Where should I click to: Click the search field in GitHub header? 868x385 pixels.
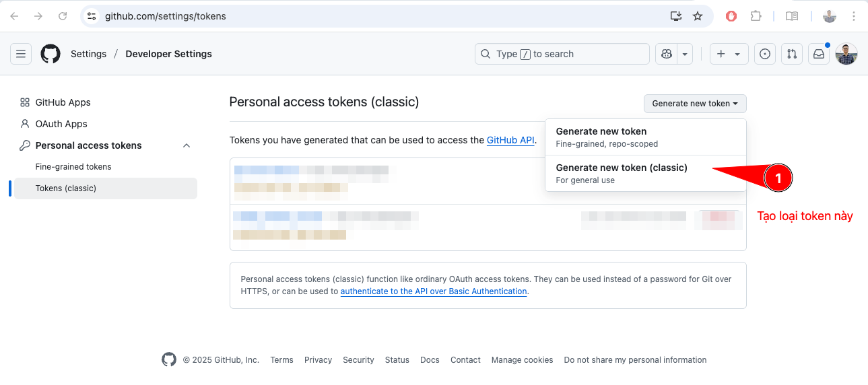pos(562,54)
